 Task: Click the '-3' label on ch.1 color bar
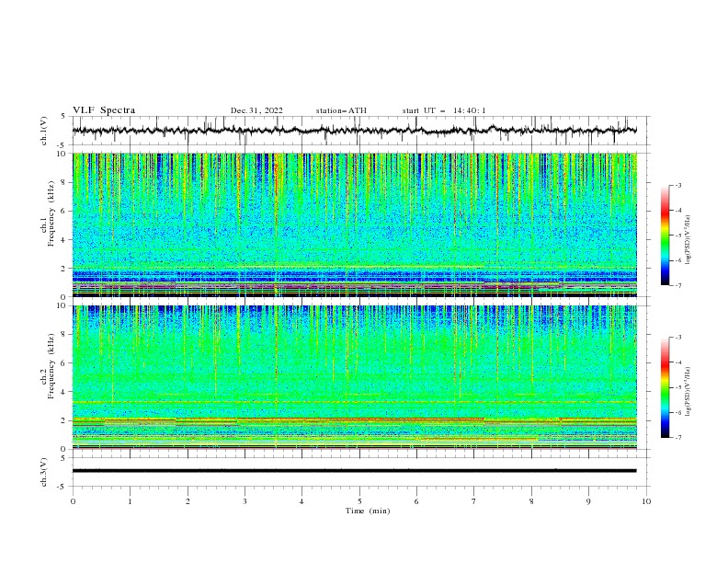(677, 185)
